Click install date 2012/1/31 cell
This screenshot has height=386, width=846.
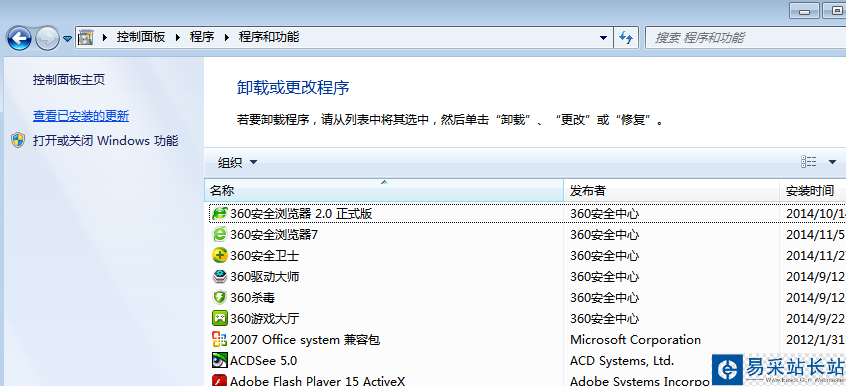click(815, 340)
